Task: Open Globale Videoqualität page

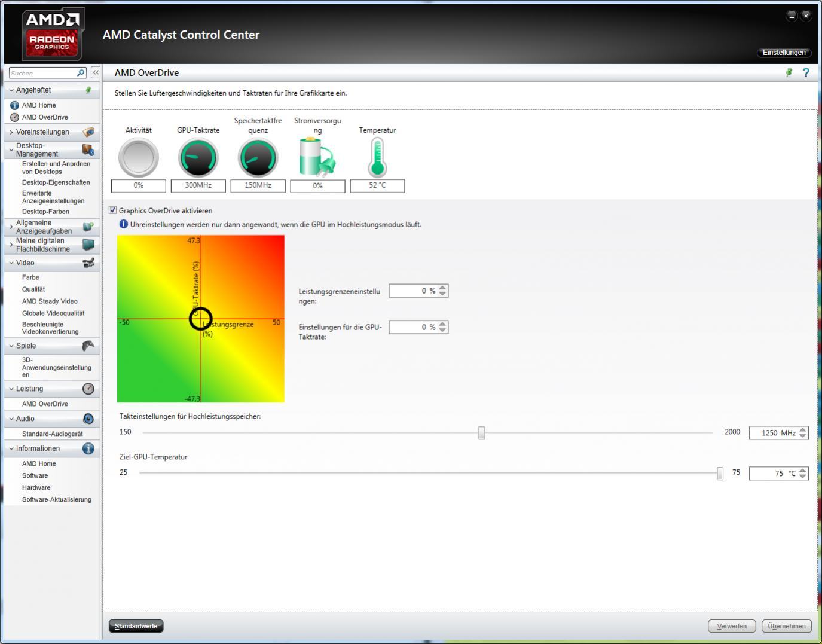Action: coord(53,313)
